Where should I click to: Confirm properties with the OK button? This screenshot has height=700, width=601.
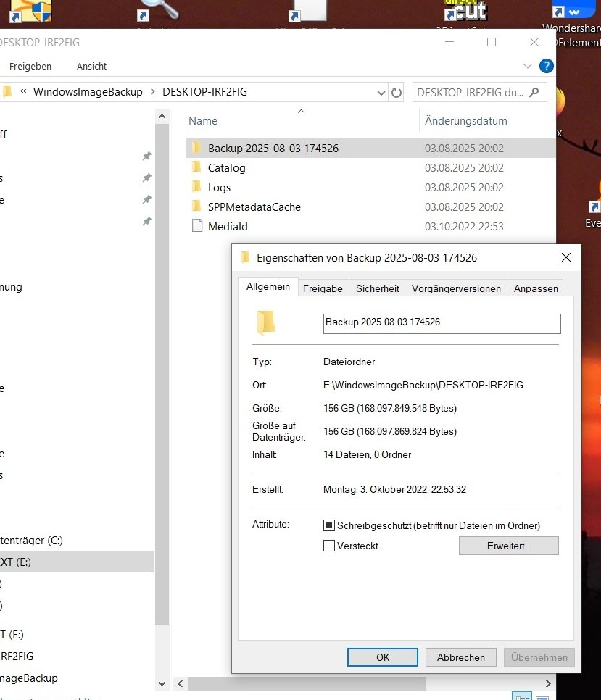click(x=383, y=657)
